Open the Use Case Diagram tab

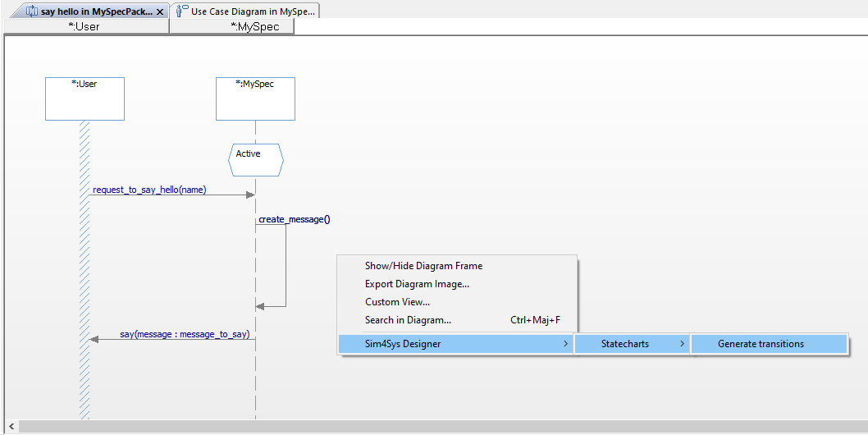coord(245,11)
